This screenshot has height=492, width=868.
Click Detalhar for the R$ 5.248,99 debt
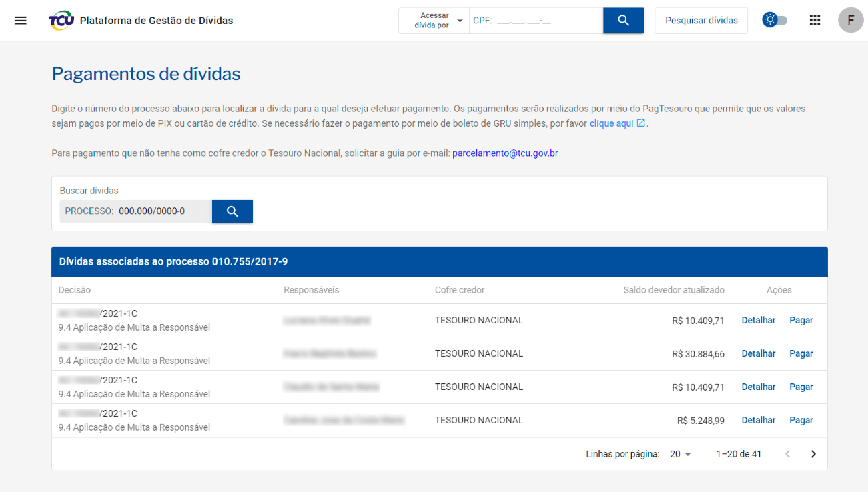(759, 420)
